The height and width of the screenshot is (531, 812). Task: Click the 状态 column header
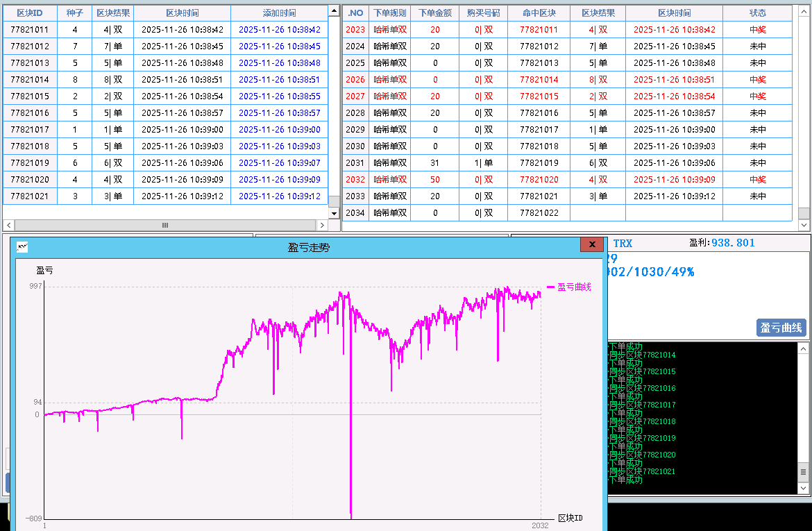(x=757, y=13)
